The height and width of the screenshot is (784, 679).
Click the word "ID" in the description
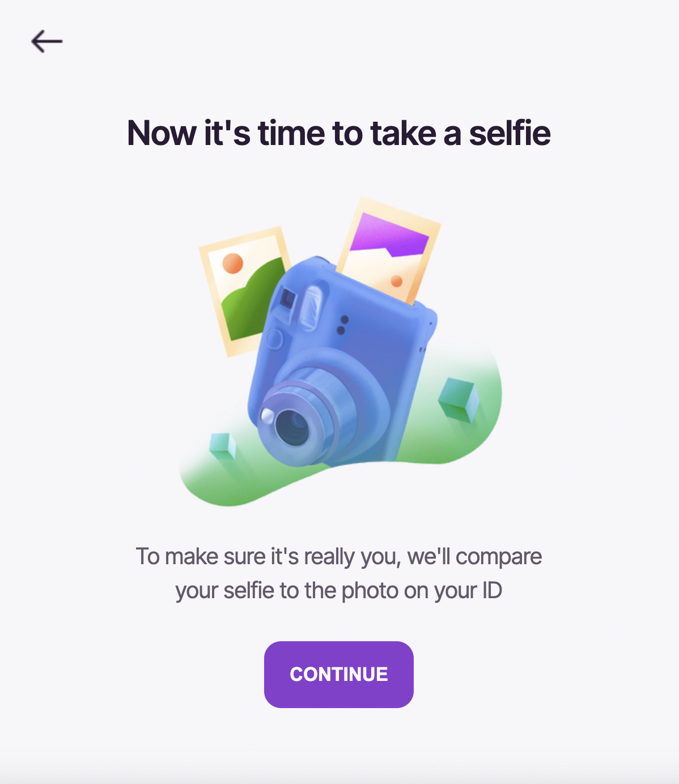[492, 590]
